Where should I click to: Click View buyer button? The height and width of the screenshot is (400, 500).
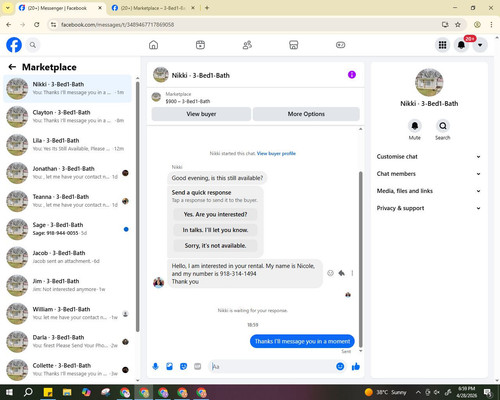(201, 114)
